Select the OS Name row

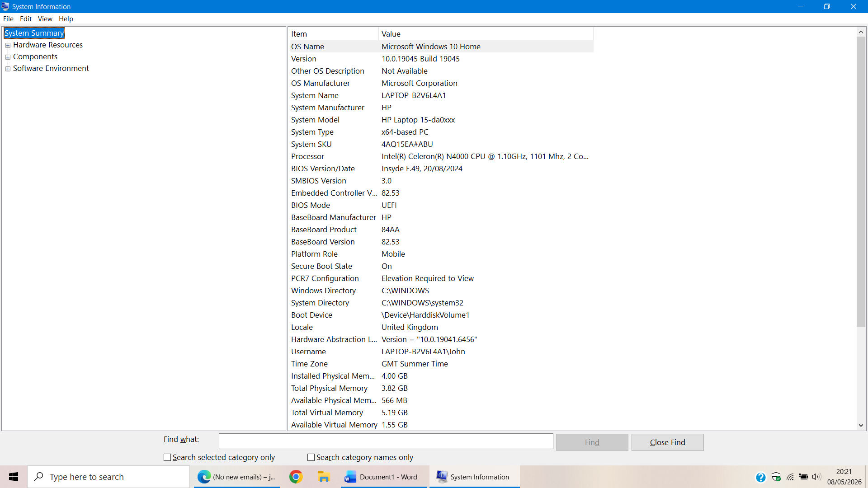(x=441, y=47)
